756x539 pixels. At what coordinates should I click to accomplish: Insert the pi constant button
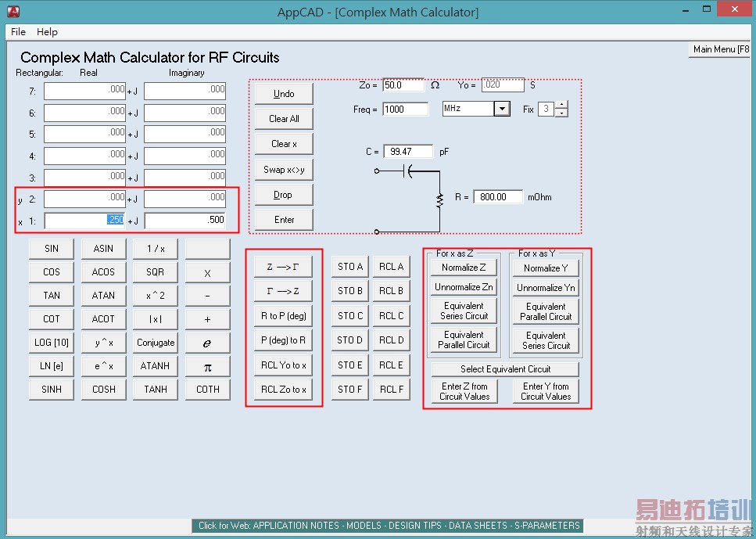(x=207, y=367)
